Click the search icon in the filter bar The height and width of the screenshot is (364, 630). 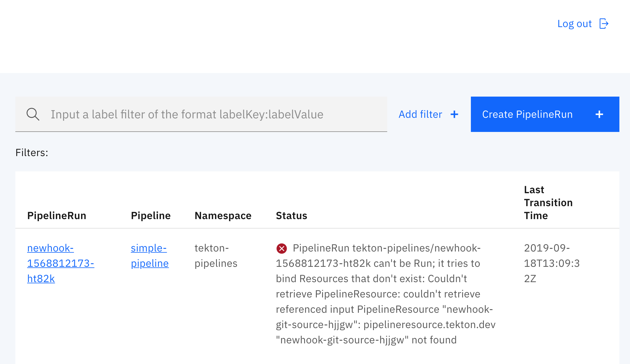pos(33,114)
